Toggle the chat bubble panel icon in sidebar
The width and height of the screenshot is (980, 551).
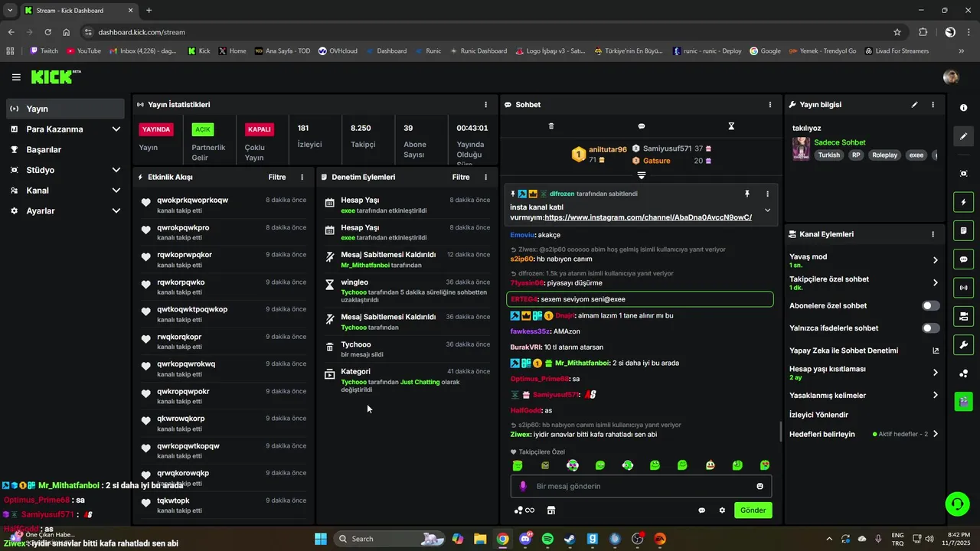click(963, 259)
